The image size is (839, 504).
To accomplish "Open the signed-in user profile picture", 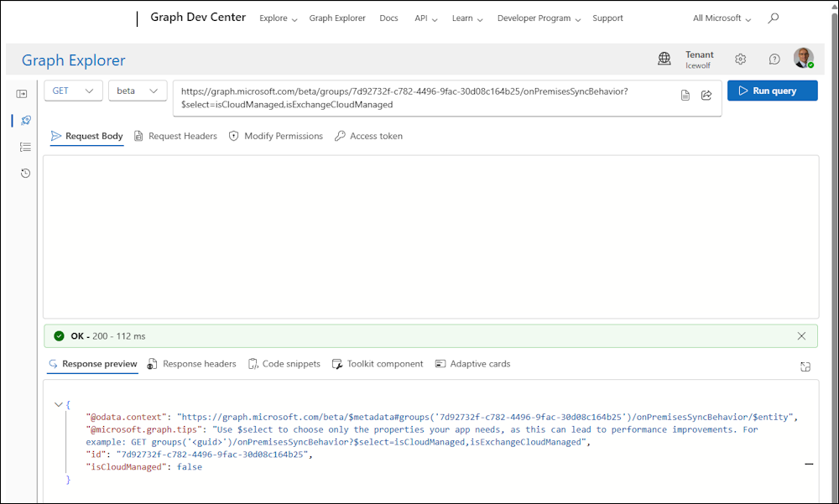I will pyautogui.click(x=803, y=59).
